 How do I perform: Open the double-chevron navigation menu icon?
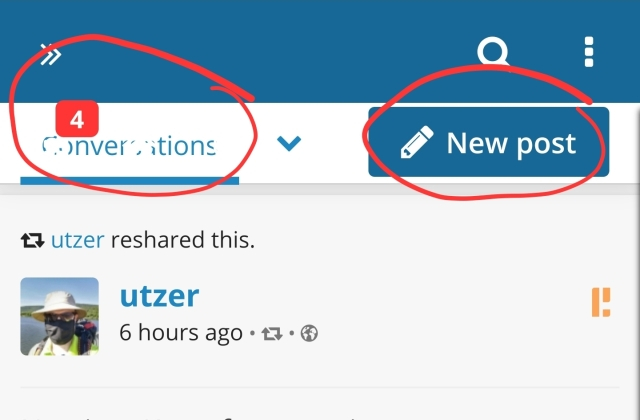click(51, 54)
